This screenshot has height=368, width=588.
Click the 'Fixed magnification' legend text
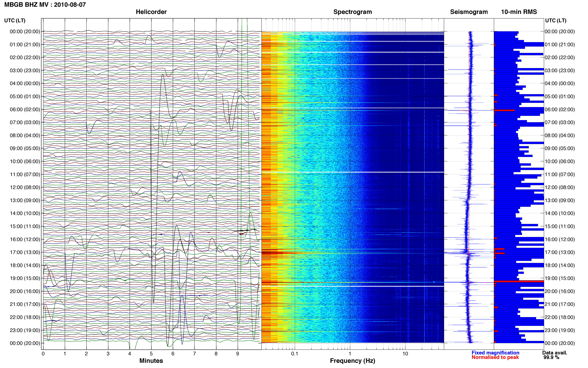[x=495, y=353]
